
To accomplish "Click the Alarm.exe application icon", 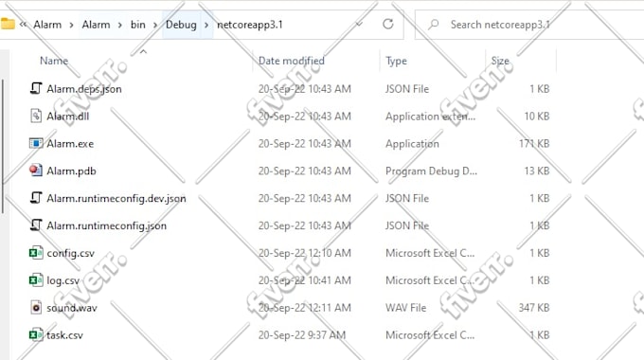I will click(36, 143).
